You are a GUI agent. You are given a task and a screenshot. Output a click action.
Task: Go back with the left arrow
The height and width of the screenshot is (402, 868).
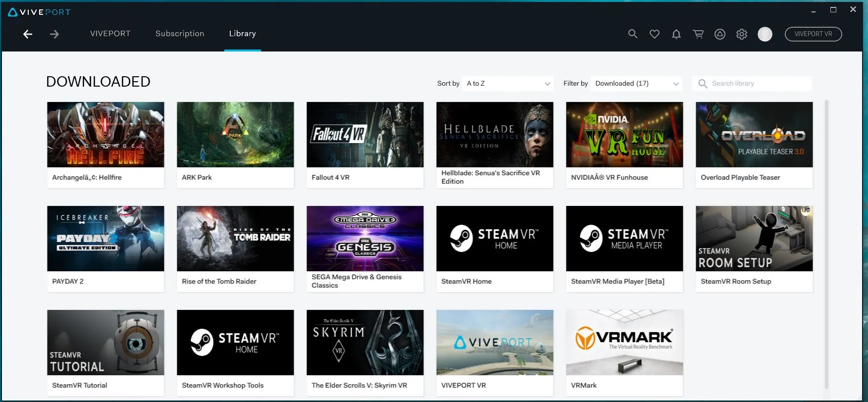(28, 34)
